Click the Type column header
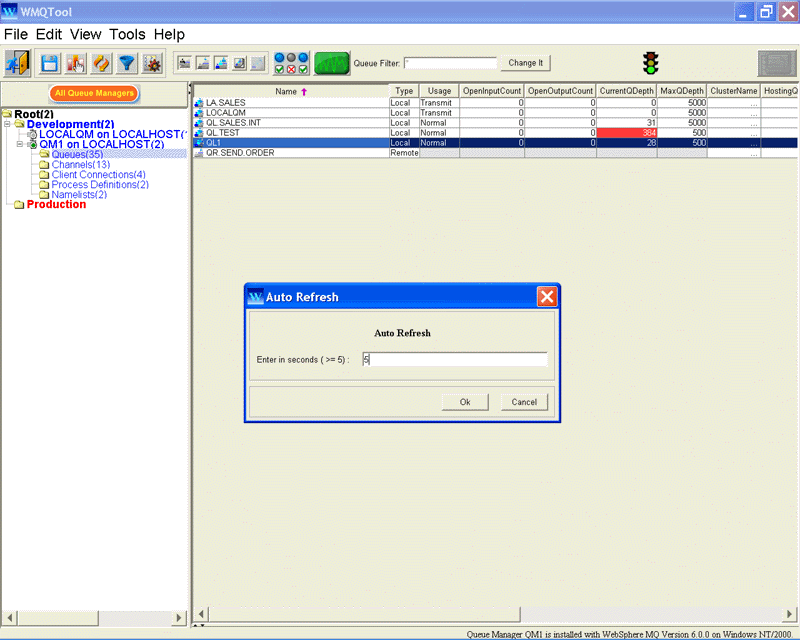Image resolution: width=800 pixels, height=640 pixels. [x=404, y=91]
